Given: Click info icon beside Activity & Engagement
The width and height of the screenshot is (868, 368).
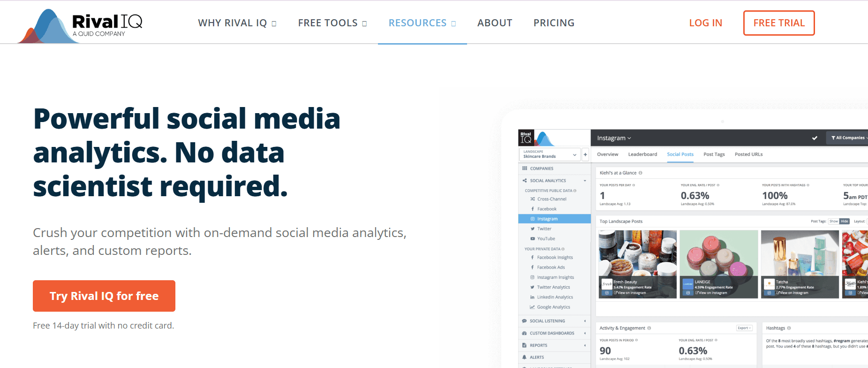Looking at the screenshot, I should click(649, 328).
